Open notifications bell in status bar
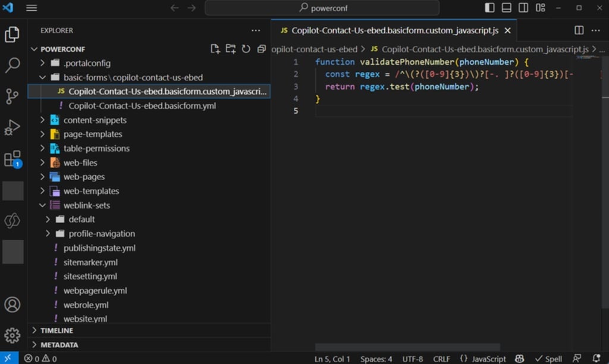The width and height of the screenshot is (609, 364). point(597,359)
